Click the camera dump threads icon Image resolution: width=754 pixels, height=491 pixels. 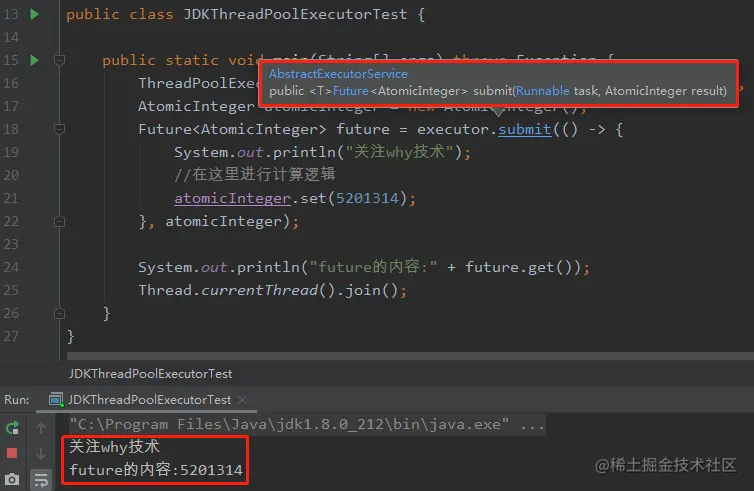[12, 479]
